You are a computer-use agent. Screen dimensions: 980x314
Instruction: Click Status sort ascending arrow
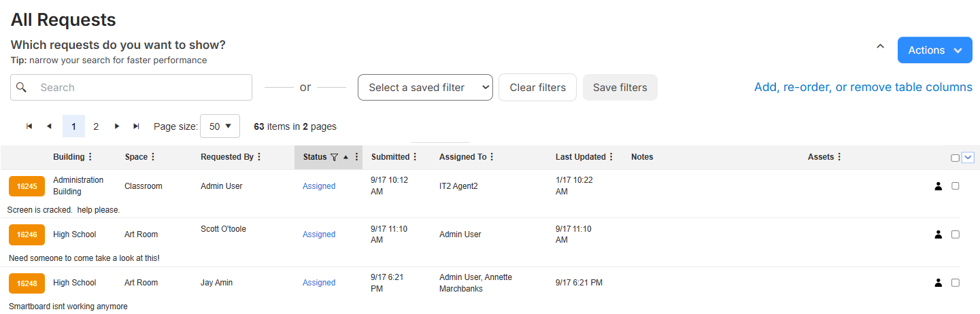click(345, 157)
